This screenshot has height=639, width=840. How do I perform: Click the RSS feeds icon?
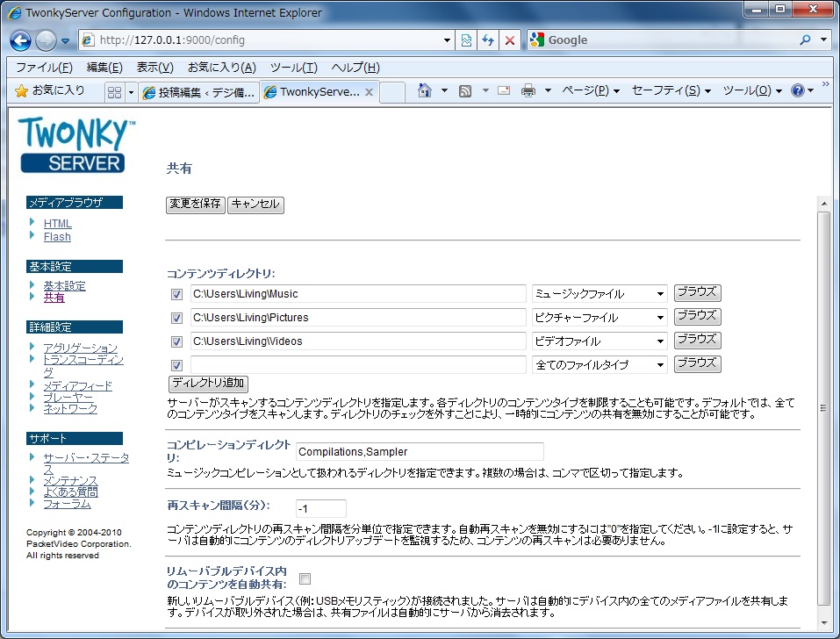click(x=465, y=91)
